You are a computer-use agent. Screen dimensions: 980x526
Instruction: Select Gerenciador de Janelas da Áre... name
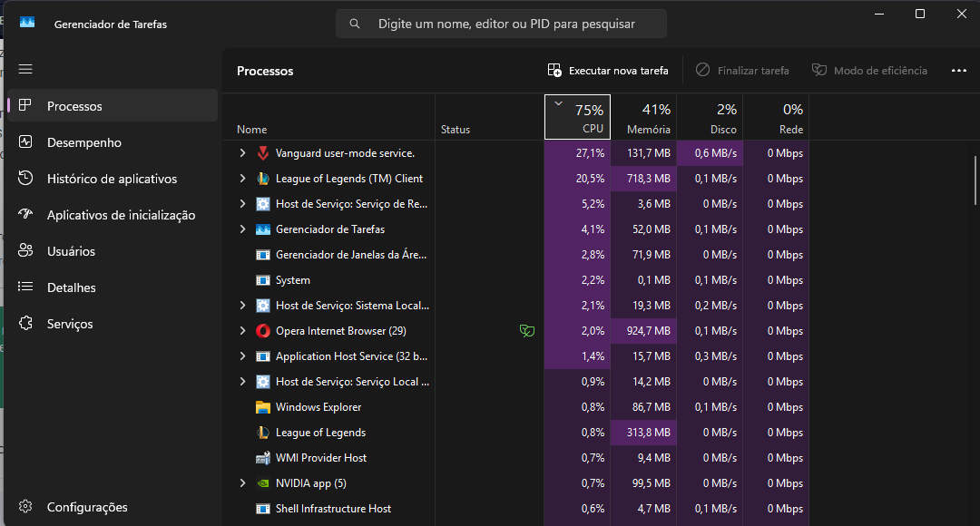pos(351,255)
